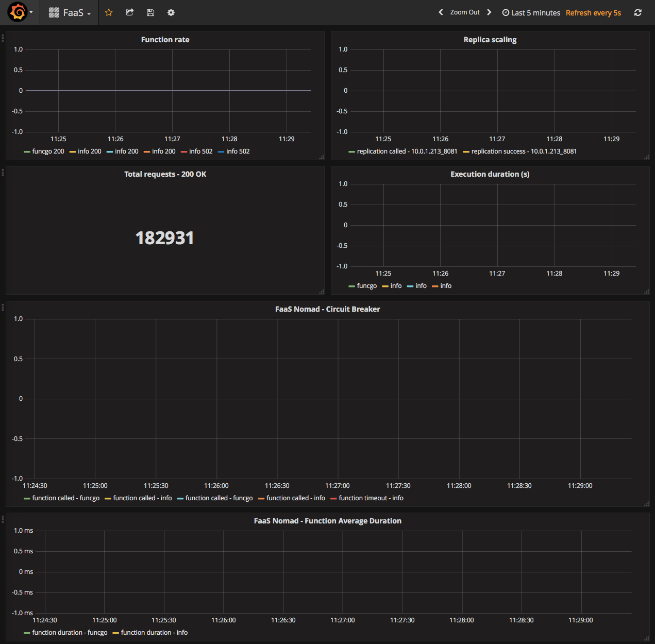This screenshot has height=644, width=655.
Task: Toggle replication called - 10.0.1.213_8081 legend series
Action: tap(407, 151)
